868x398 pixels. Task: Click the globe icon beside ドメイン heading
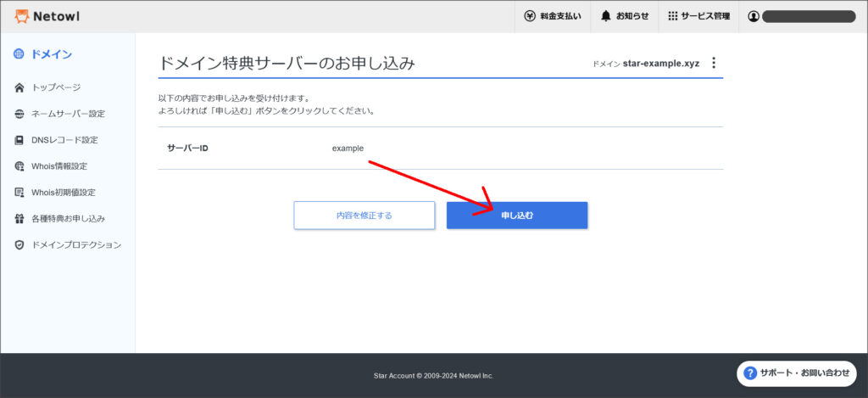pyautogui.click(x=19, y=54)
